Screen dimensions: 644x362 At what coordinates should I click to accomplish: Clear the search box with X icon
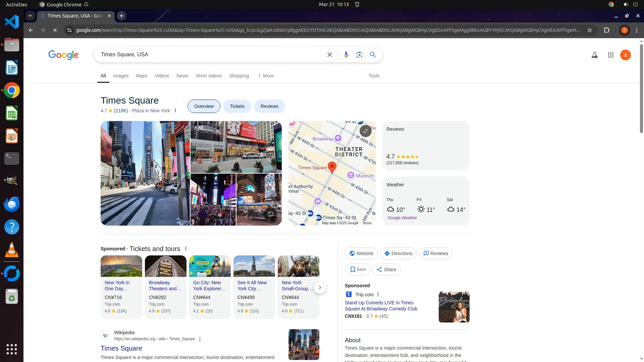pos(329,55)
